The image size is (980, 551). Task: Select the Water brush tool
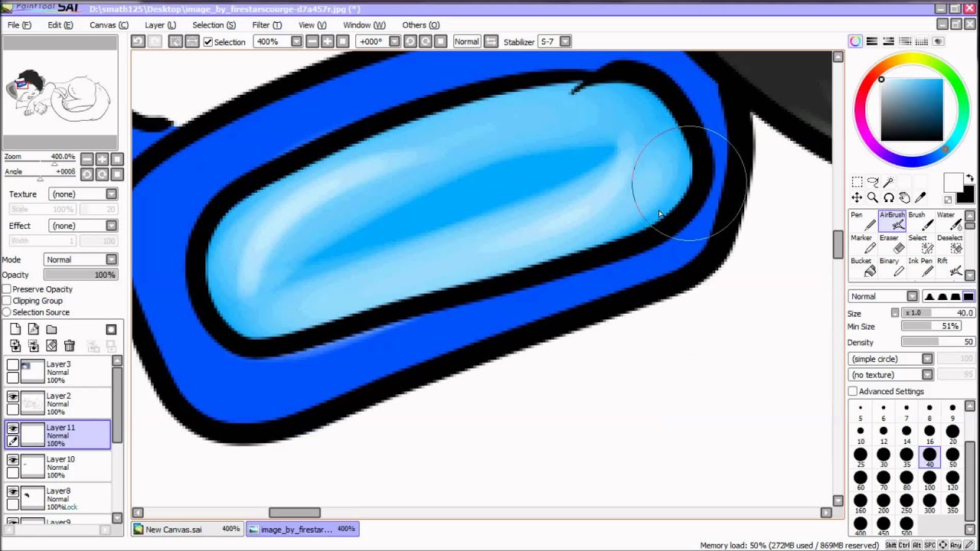[x=950, y=220]
